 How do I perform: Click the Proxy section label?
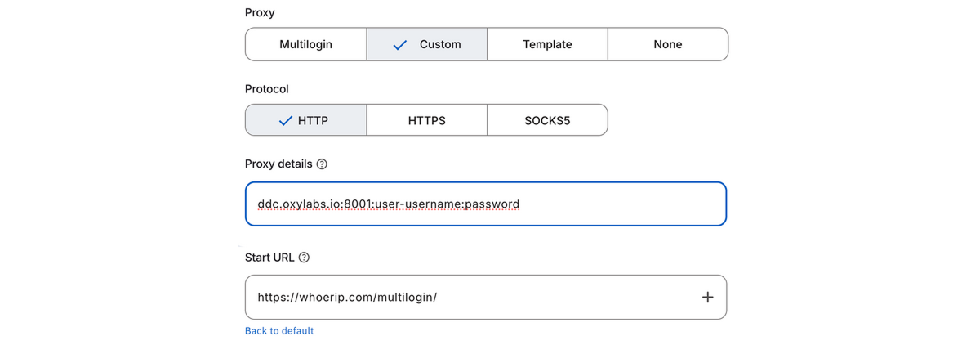coord(260,13)
